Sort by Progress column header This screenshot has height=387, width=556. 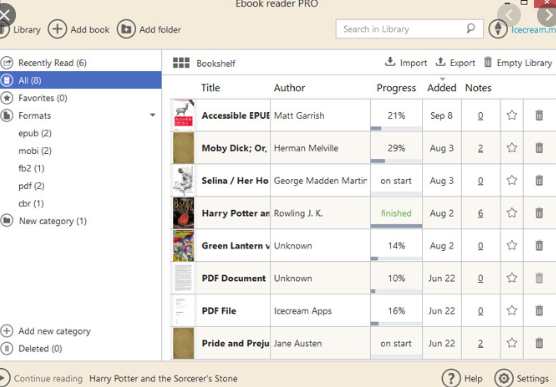[x=396, y=88]
